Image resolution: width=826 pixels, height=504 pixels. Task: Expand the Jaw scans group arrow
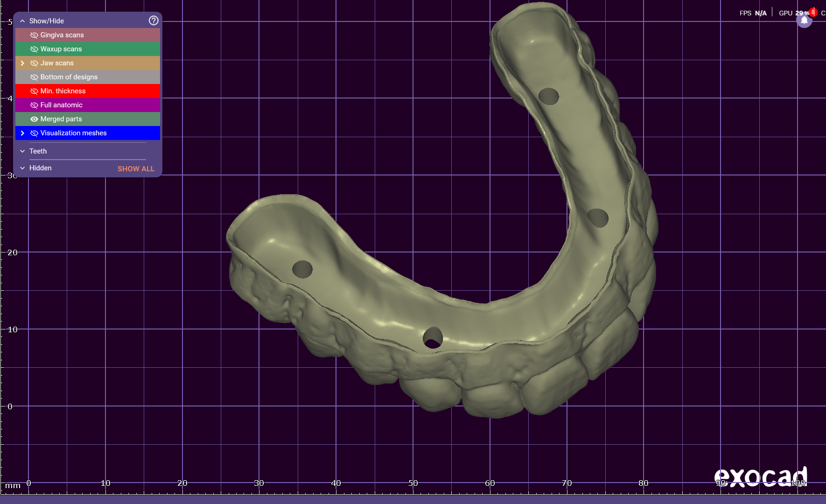[22, 63]
